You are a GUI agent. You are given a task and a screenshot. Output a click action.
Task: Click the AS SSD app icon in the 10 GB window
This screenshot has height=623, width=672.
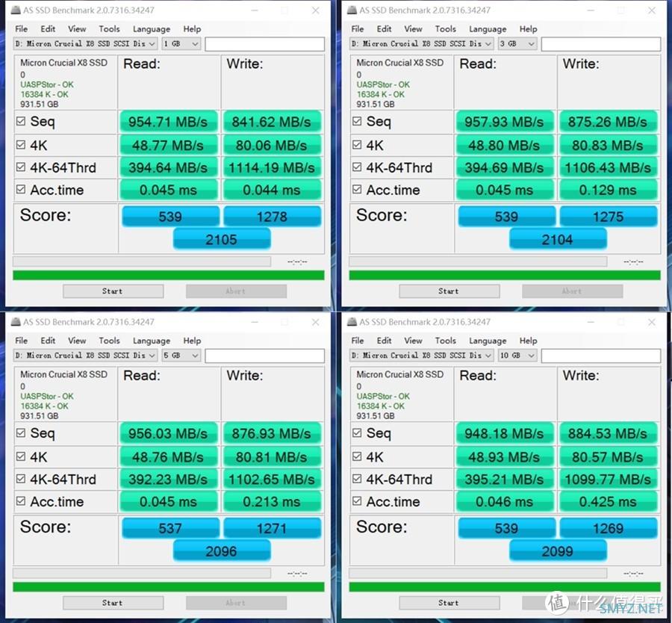point(352,321)
